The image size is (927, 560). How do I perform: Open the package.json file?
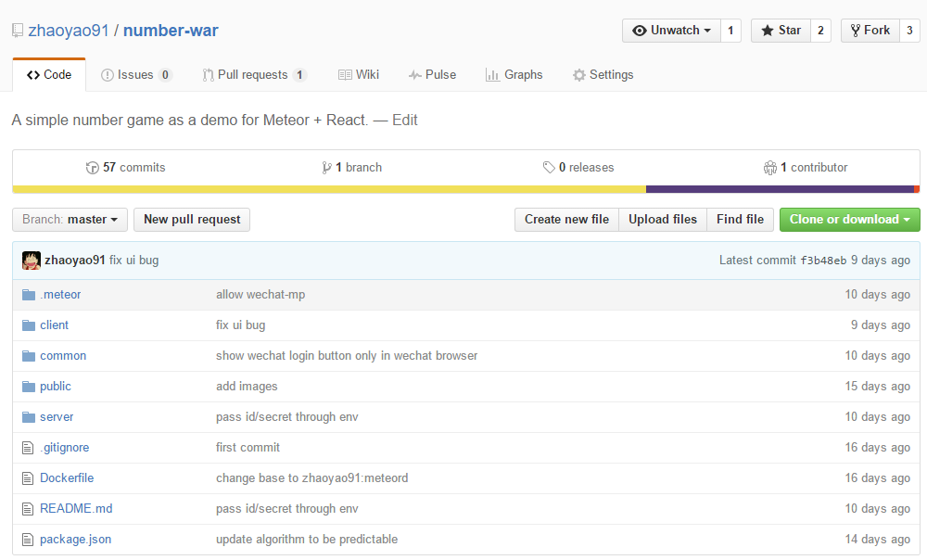76,540
